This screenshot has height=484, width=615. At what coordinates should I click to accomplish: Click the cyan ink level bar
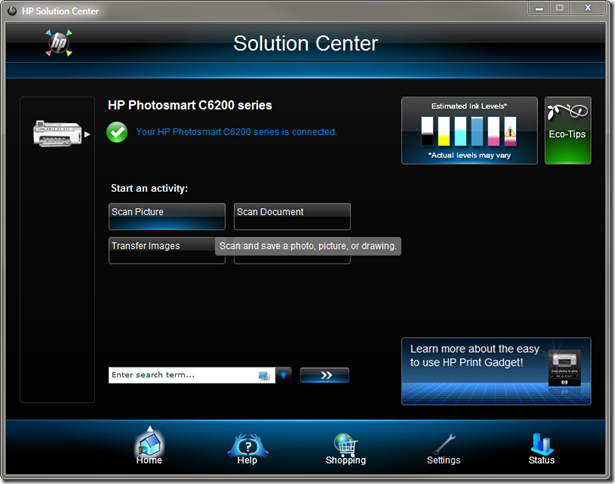click(x=460, y=131)
